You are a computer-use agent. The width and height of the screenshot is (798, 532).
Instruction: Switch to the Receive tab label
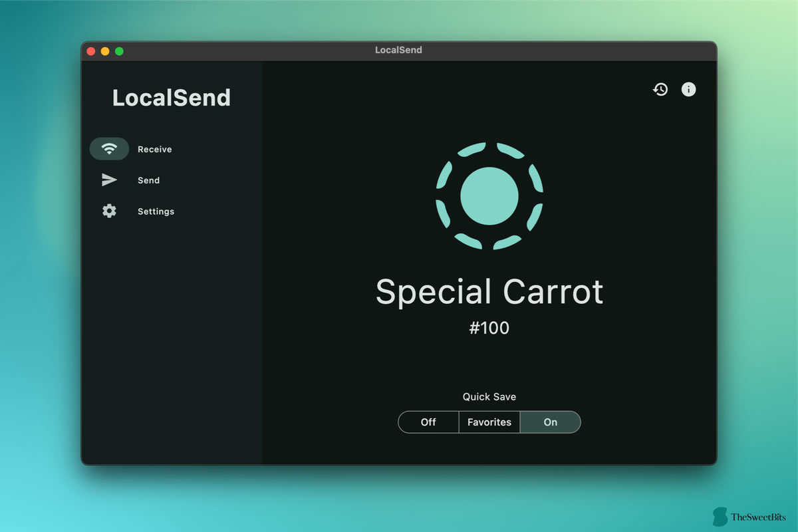coord(155,150)
